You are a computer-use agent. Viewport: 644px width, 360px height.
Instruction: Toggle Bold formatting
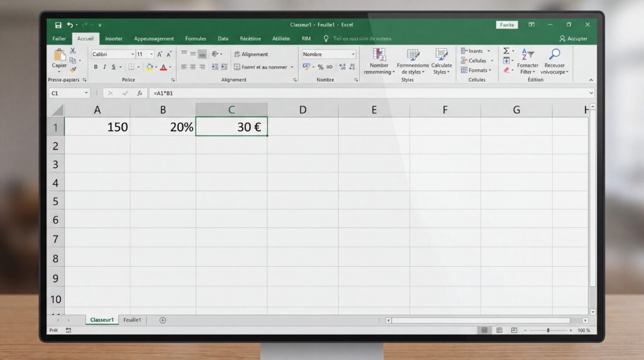click(x=96, y=67)
